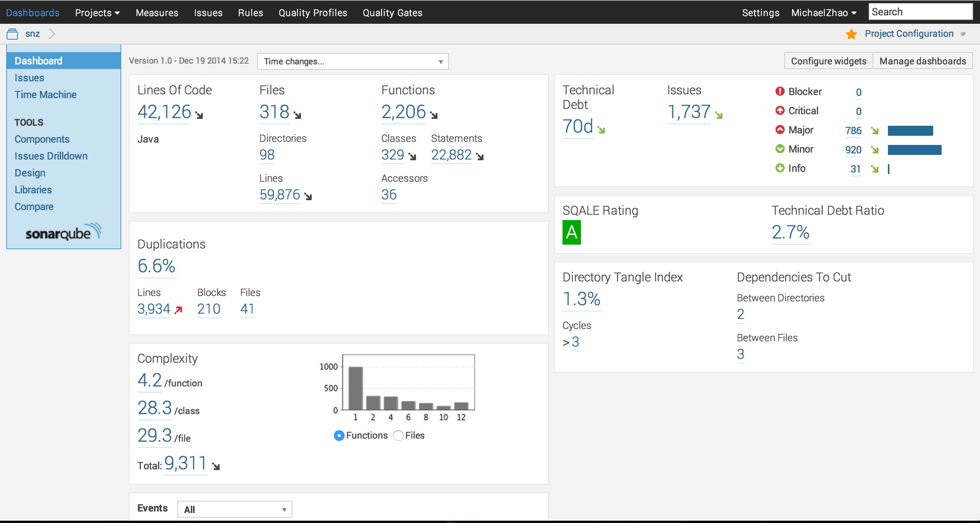This screenshot has height=523, width=980.
Task: Select the Functions radio button
Action: [x=339, y=436]
